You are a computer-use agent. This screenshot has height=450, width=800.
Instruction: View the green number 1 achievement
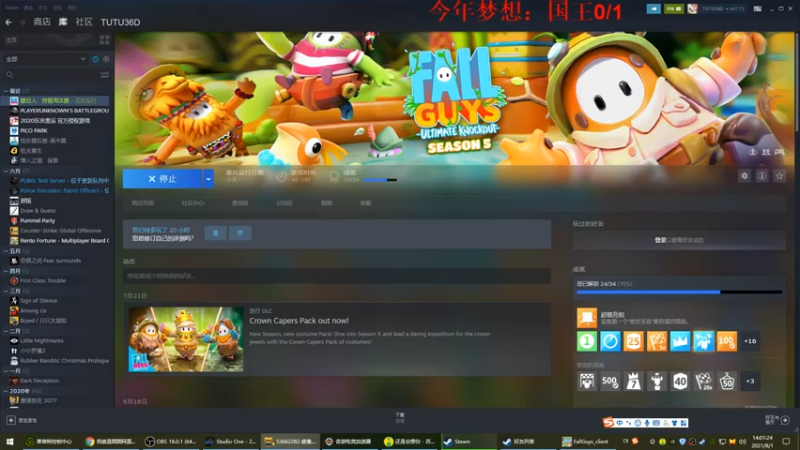[x=587, y=341]
